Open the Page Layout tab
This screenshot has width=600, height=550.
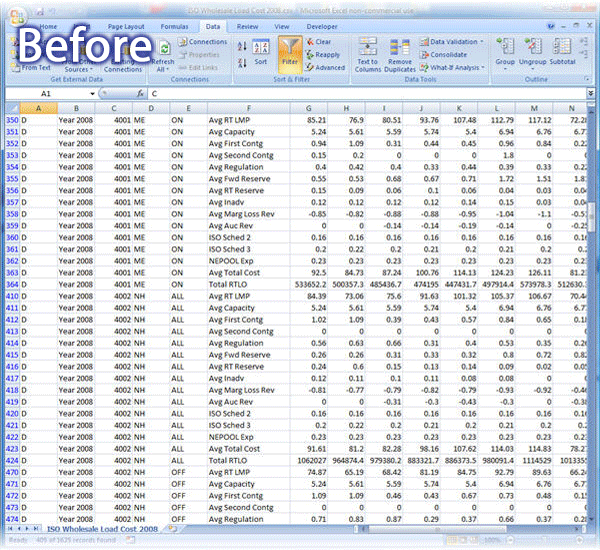pos(126,26)
